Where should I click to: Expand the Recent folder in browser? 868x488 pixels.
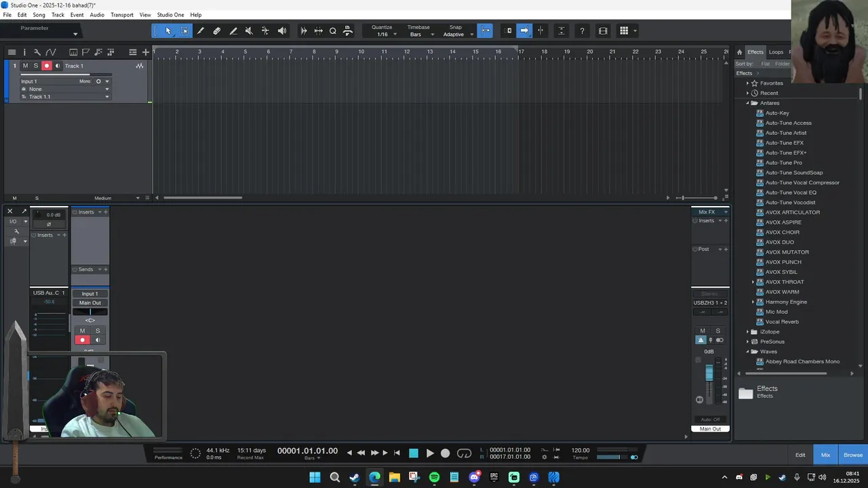[x=747, y=93]
